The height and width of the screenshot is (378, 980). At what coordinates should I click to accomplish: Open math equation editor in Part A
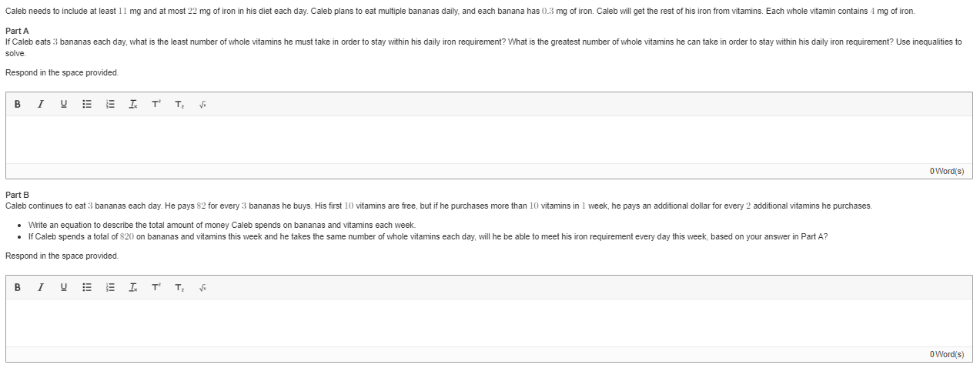tap(202, 104)
